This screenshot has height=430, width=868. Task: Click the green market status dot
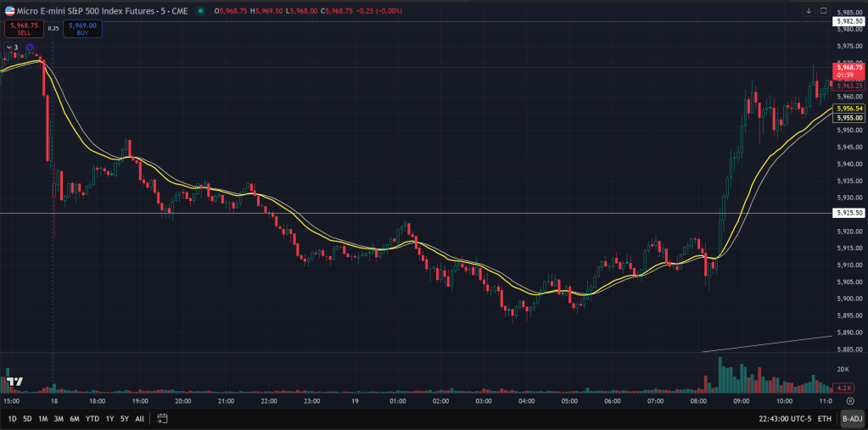click(200, 11)
